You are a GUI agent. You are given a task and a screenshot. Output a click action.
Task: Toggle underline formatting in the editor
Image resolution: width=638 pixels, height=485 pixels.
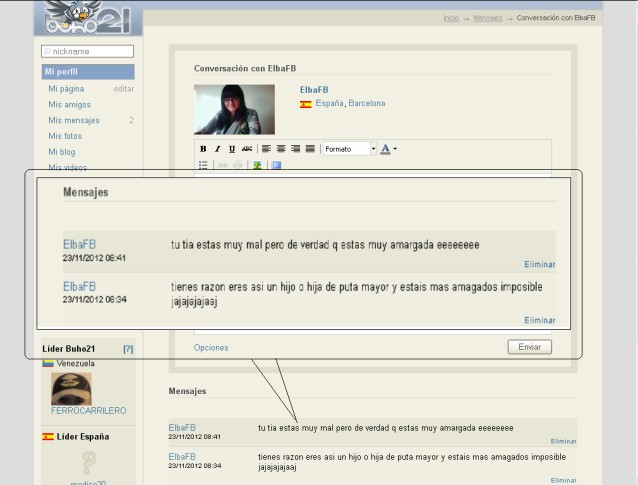pos(231,149)
